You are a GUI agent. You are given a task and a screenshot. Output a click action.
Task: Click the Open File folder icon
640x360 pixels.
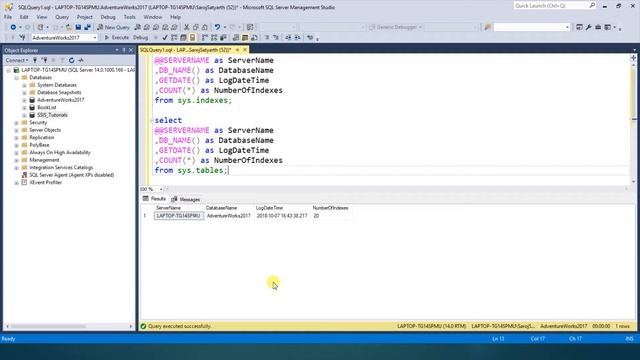point(69,27)
